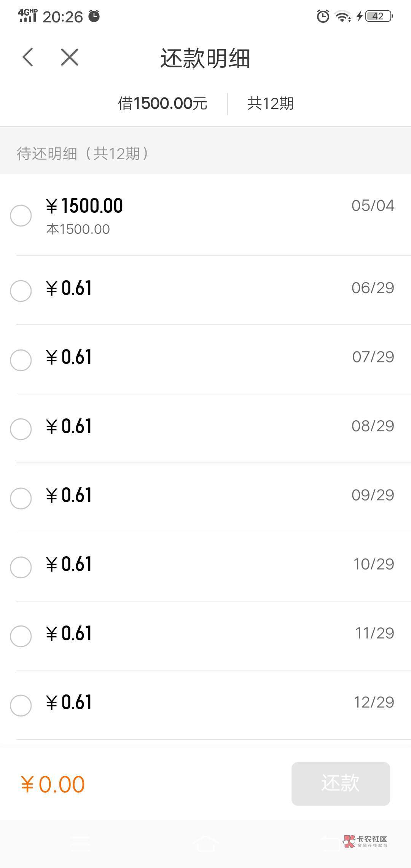Image resolution: width=411 pixels, height=868 pixels.
Task: Tap the 4G HD signal strength icon
Action: (28, 16)
